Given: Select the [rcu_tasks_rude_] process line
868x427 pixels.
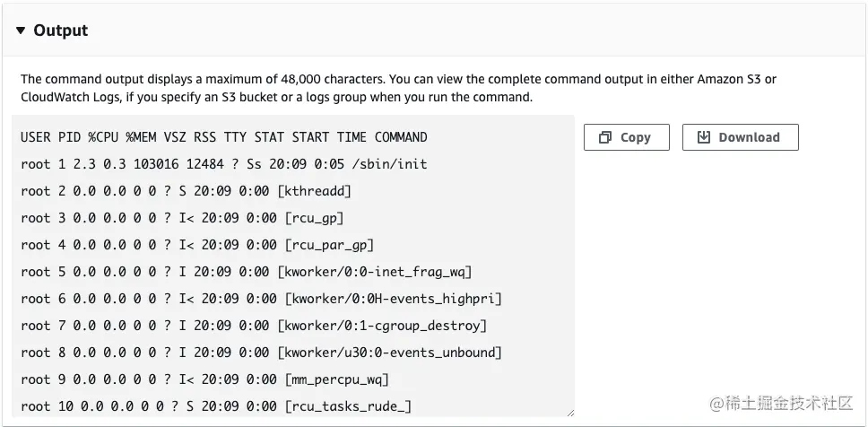Looking at the screenshot, I should [x=215, y=406].
